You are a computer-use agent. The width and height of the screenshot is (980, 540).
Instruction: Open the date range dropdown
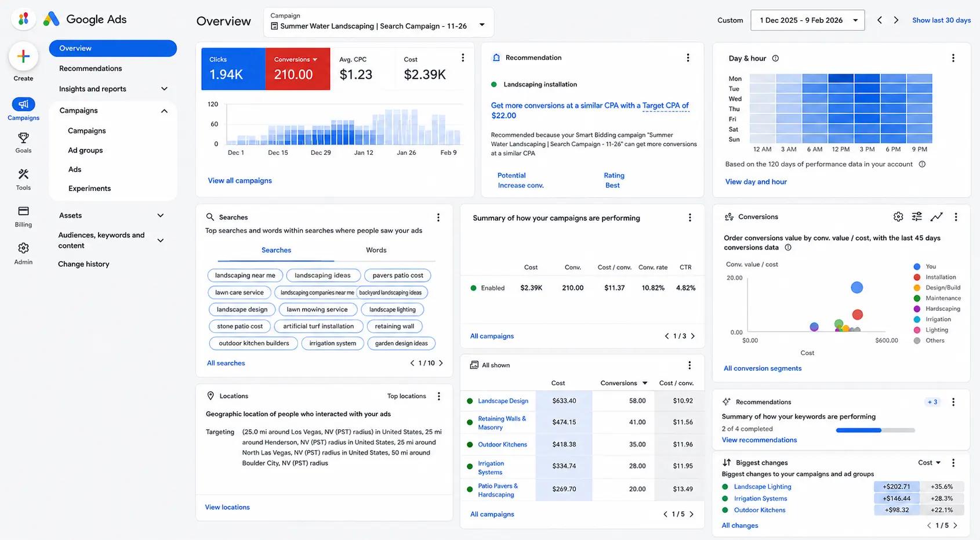tap(808, 20)
